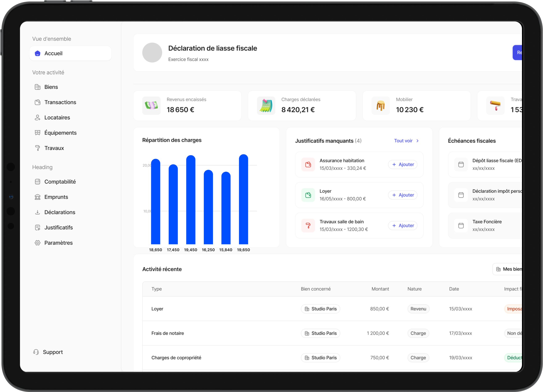Open Transactions via the briefcase icon
543x392 pixels.
pyautogui.click(x=38, y=102)
